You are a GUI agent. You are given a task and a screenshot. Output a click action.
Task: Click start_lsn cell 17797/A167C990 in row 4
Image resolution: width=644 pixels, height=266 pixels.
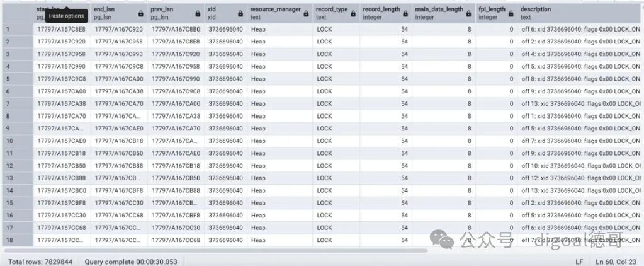pos(62,66)
